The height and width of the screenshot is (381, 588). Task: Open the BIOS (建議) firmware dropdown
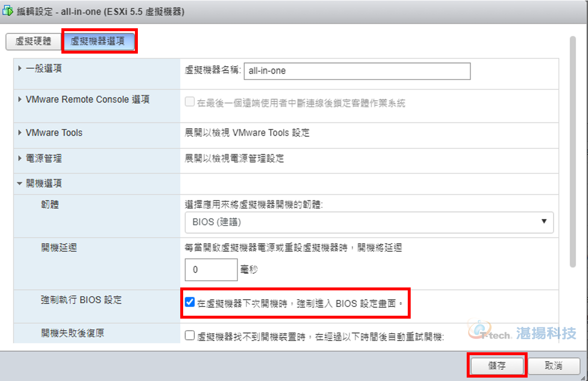[x=369, y=222]
